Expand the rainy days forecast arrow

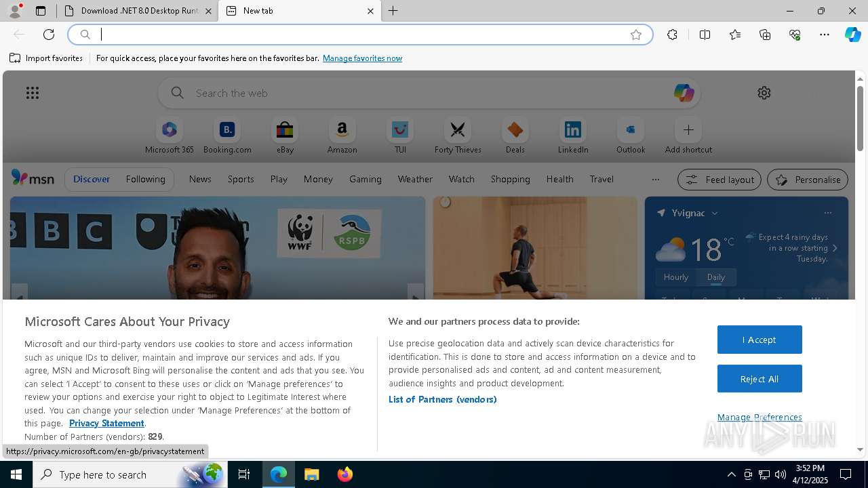pos(835,248)
